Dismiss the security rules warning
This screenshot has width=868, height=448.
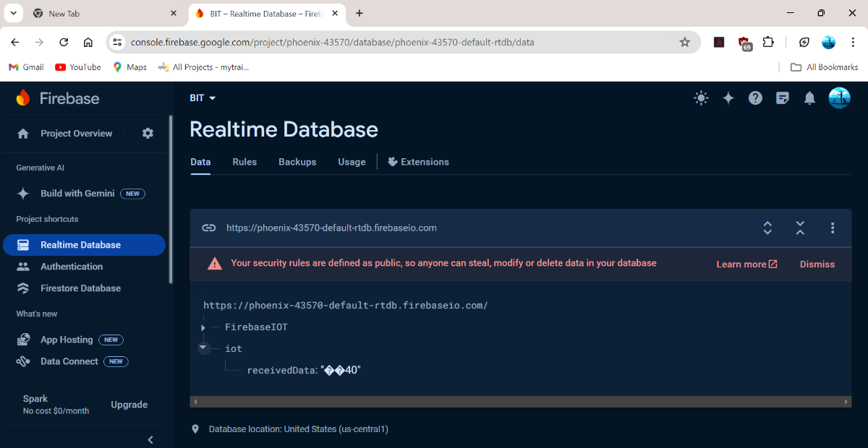(817, 264)
